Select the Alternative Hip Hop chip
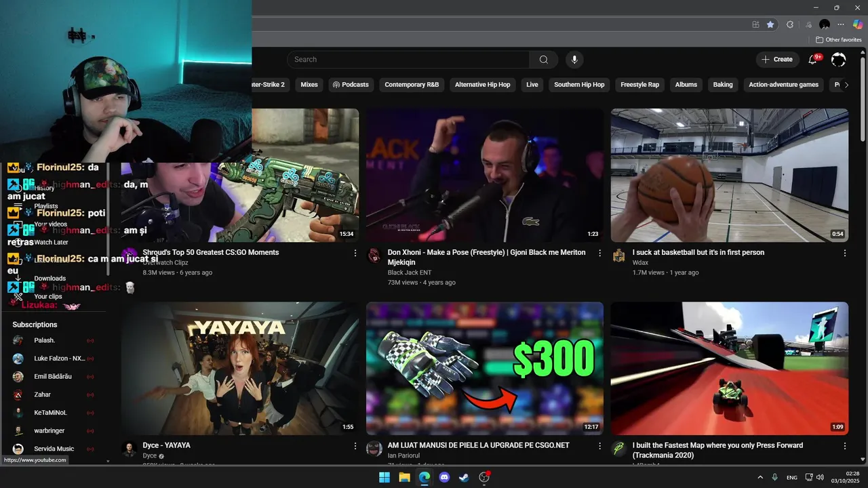This screenshot has width=868, height=488. 482,85
